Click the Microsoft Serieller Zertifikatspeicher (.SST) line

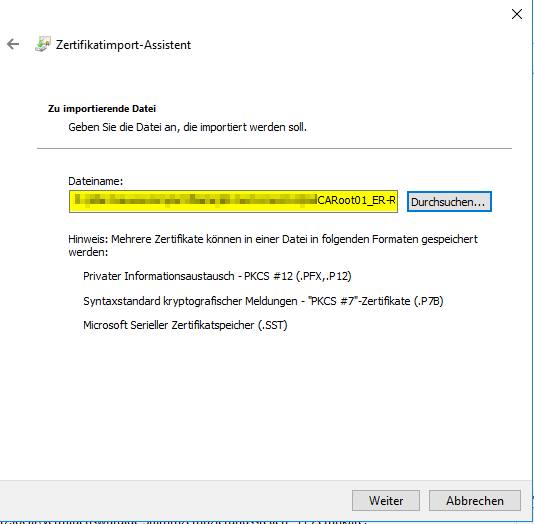185,325
